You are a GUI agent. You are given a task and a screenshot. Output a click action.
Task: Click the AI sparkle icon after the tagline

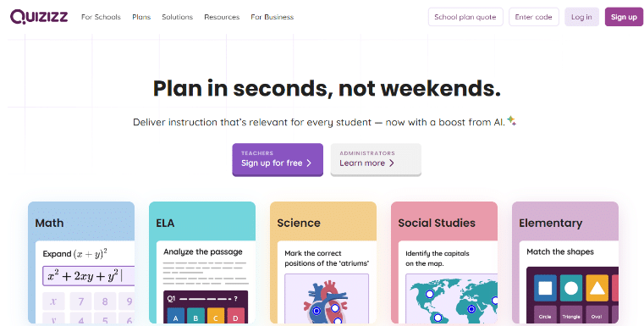click(x=511, y=120)
